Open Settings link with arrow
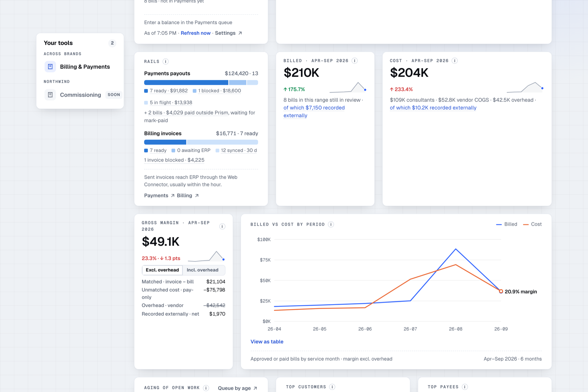The width and height of the screenshot is (588, 392). 228,33
